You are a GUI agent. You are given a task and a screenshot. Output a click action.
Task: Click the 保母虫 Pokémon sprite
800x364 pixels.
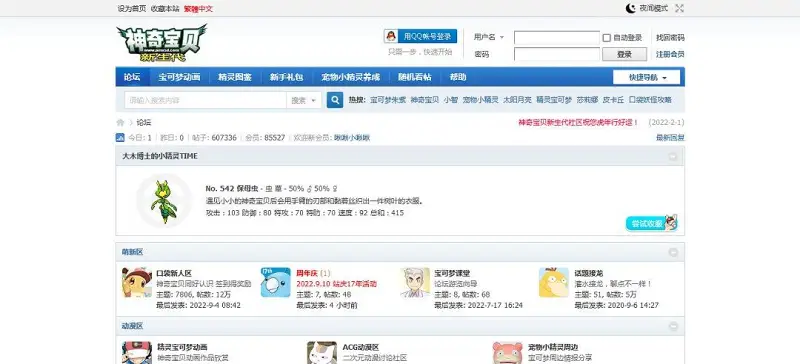coord(164,201)
